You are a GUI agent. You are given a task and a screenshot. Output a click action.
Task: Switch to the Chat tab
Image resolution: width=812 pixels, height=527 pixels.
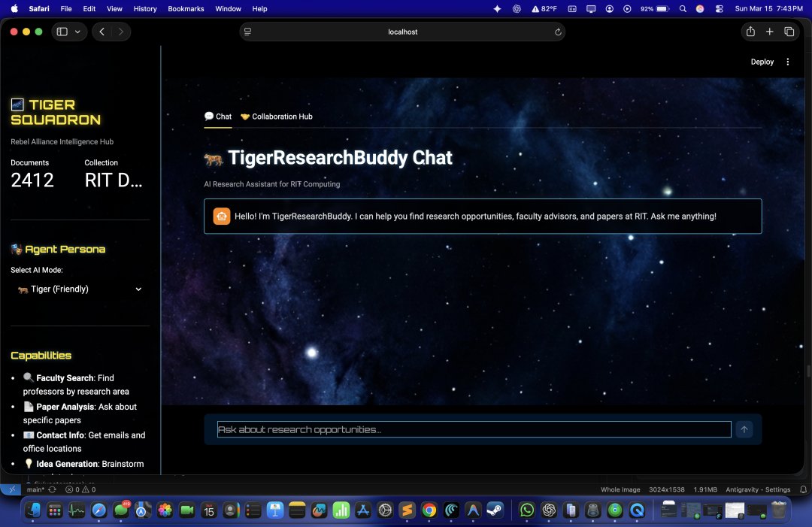218,117
